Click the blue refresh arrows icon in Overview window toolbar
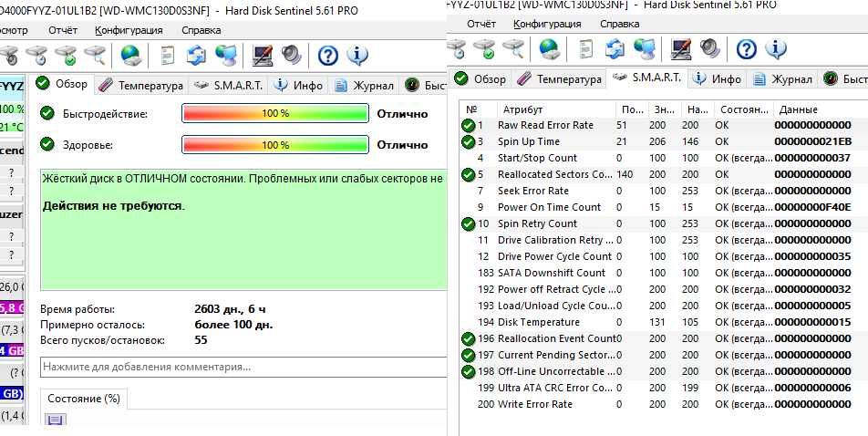868x436 pixels. [196, 55]
